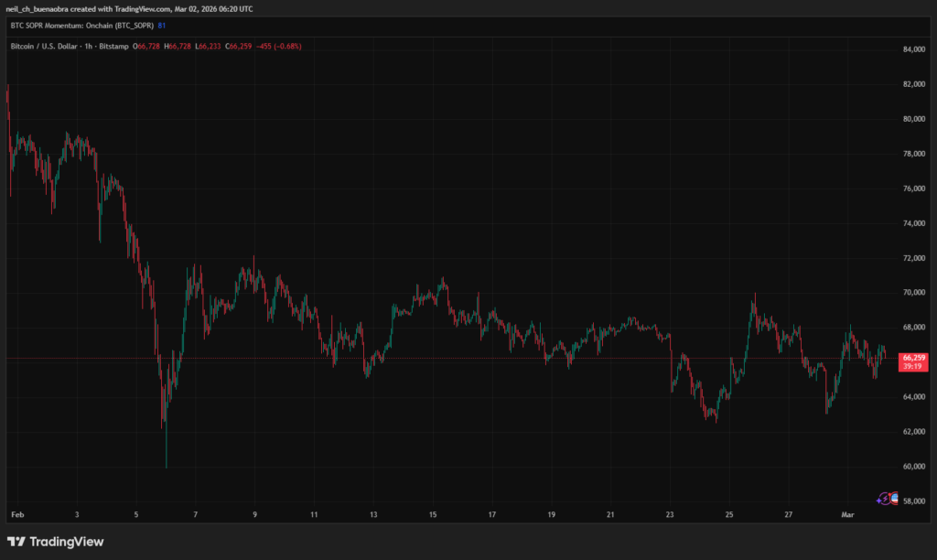The width and height of the screenshot is (937, 560).
Task: Click the TradingView logo icon
Action: 17,542
